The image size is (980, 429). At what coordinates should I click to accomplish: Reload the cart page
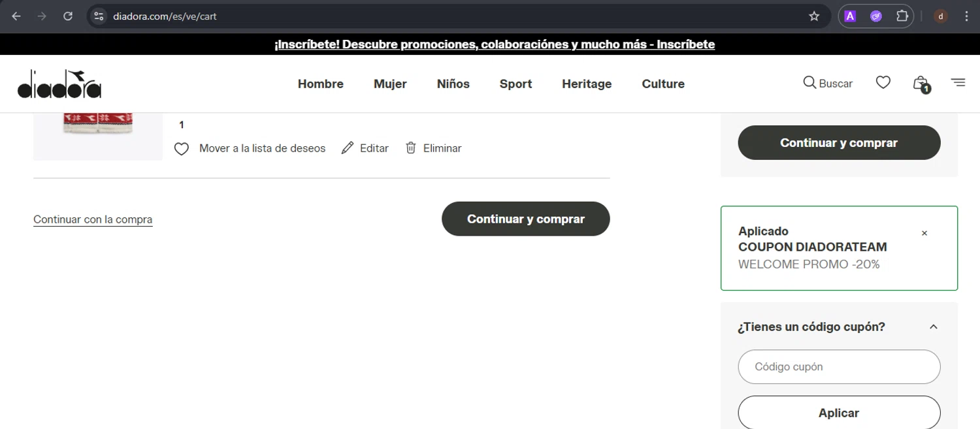(68, 16)
